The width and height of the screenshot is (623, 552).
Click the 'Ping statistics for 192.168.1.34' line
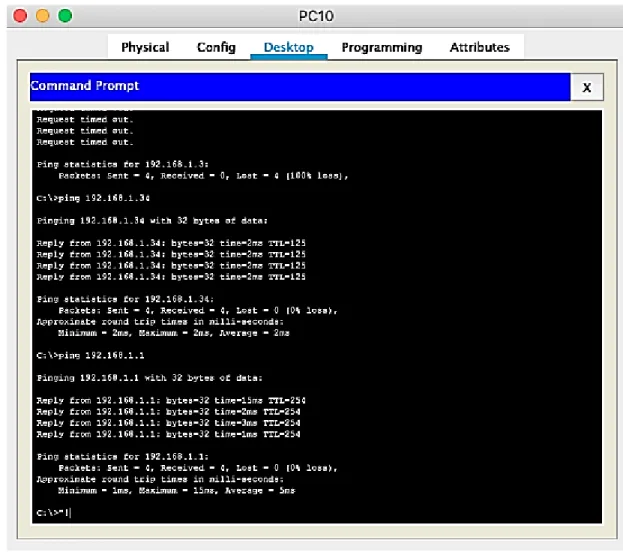(126, 299)
